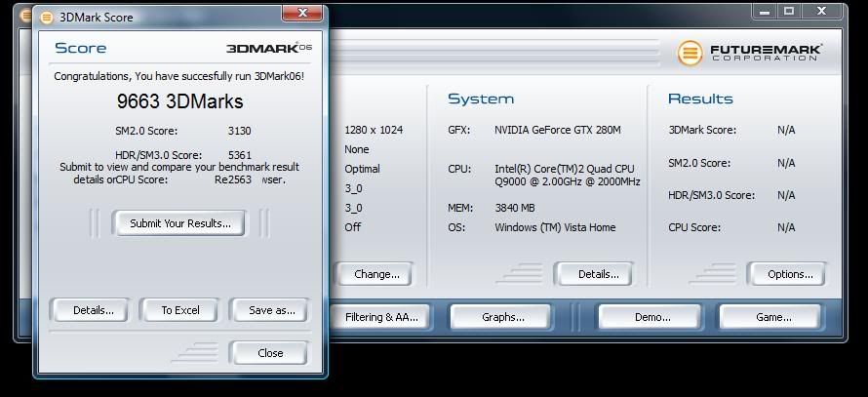Click Submit Your Results button
Screen dimensions: 868x397
[179, 223]
